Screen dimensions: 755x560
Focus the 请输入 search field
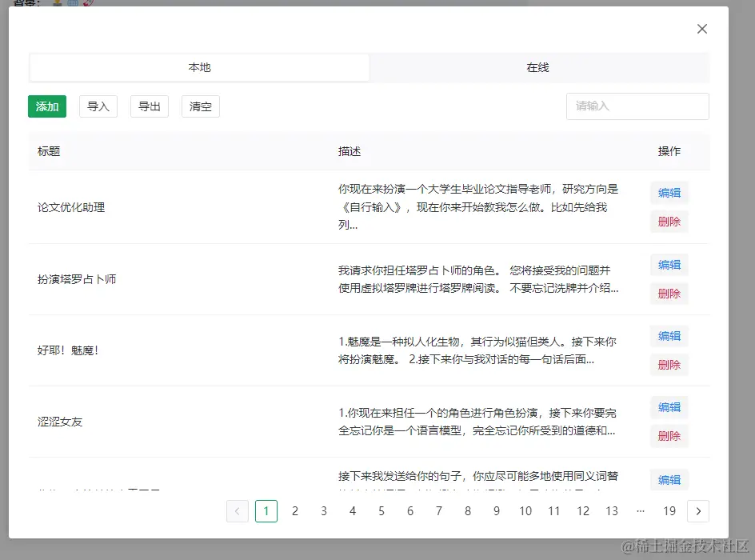pyautogui.click(x=637, y=106)
